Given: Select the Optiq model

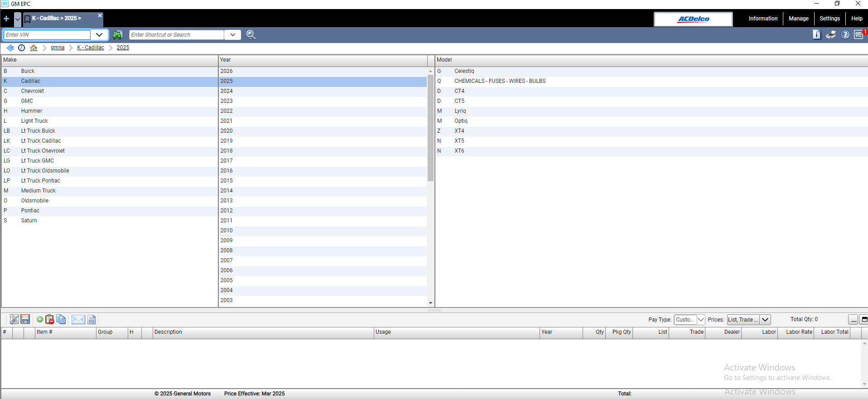Looking at the screenshot, I should (x=651, y=121).
